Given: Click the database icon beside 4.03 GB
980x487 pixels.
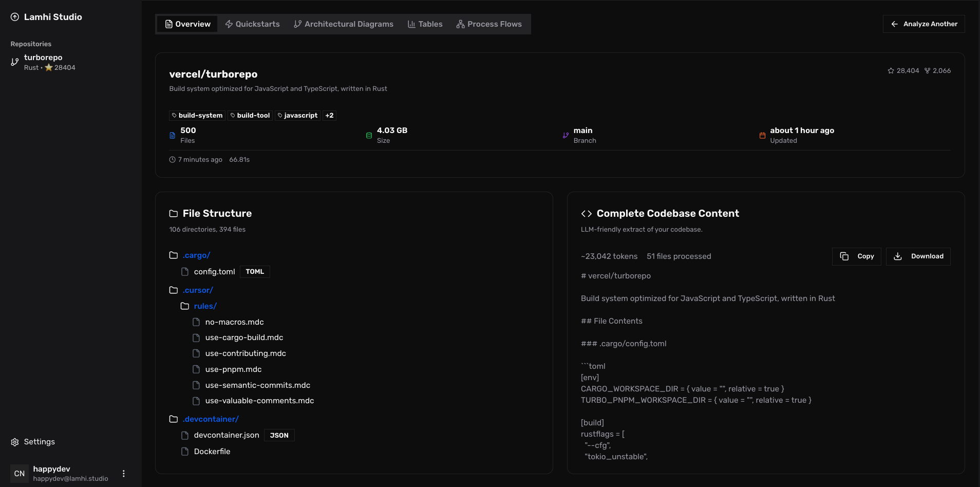Looking at the screenshot, I should pyautogui.click(x=368, y=135).
